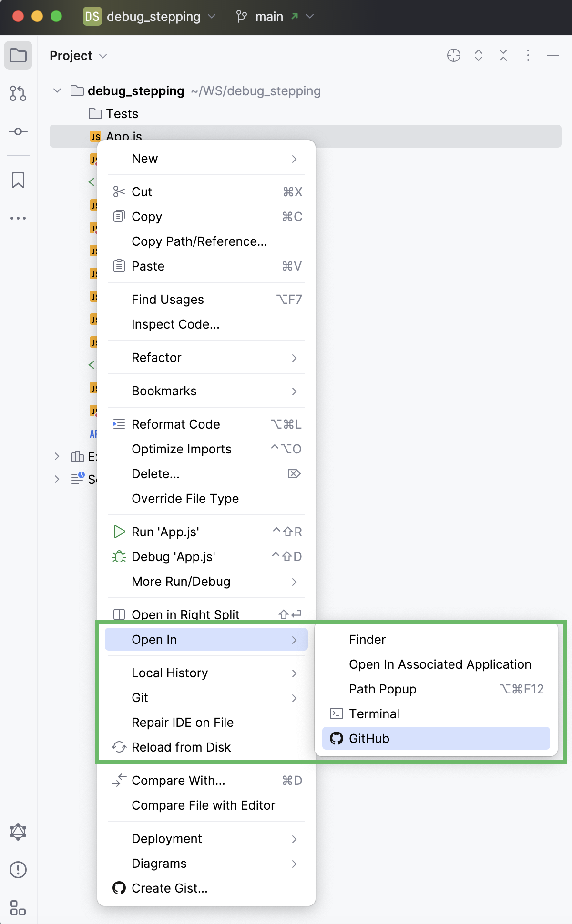Click the More Tool Windows ellipsis icon

click(18, 218)
